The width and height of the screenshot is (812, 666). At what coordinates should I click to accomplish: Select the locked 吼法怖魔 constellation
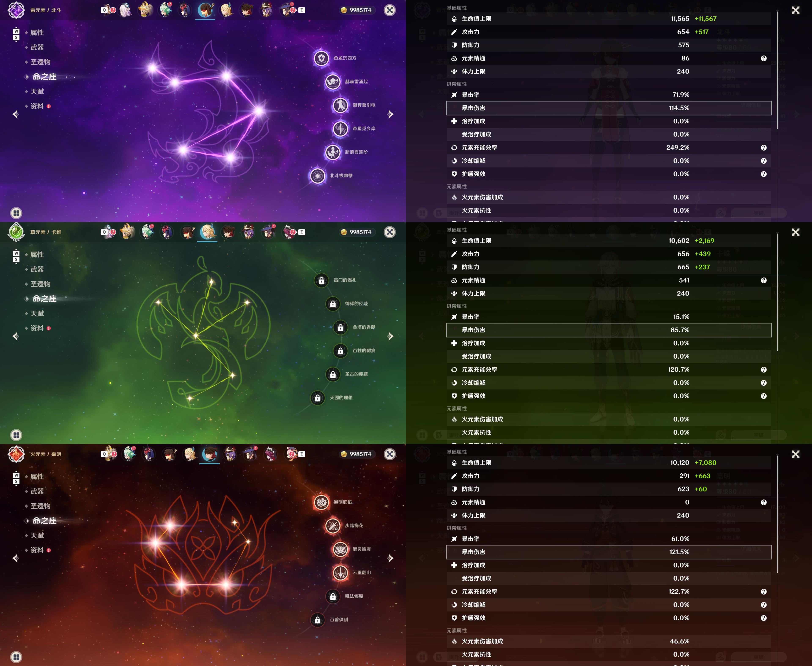333,596
